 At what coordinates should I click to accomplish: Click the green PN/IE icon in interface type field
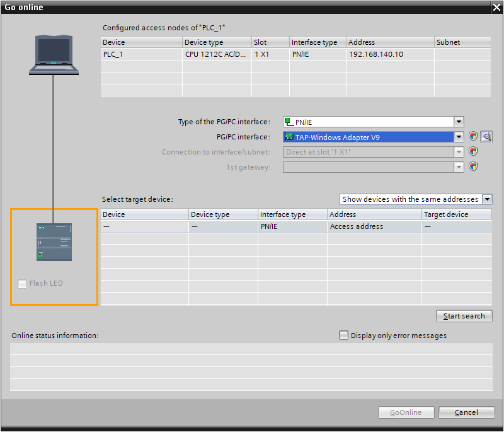(x=289, y=122)
